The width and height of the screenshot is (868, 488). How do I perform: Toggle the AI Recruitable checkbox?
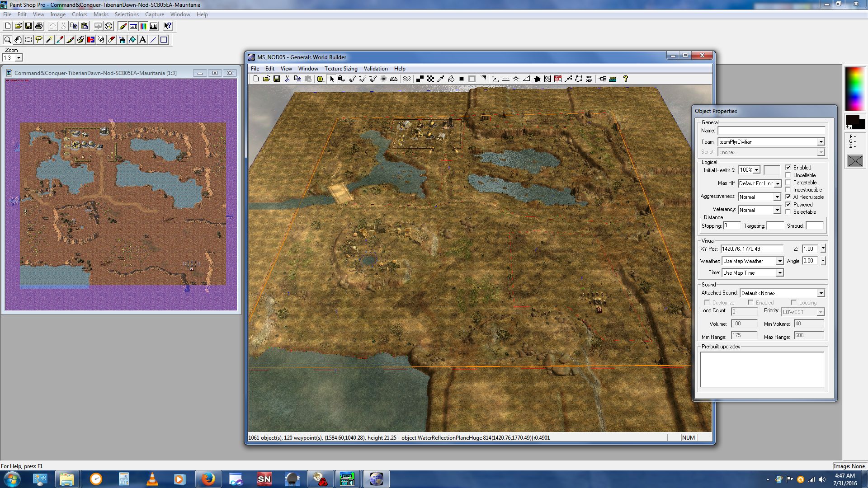click(x=788, y=197)
